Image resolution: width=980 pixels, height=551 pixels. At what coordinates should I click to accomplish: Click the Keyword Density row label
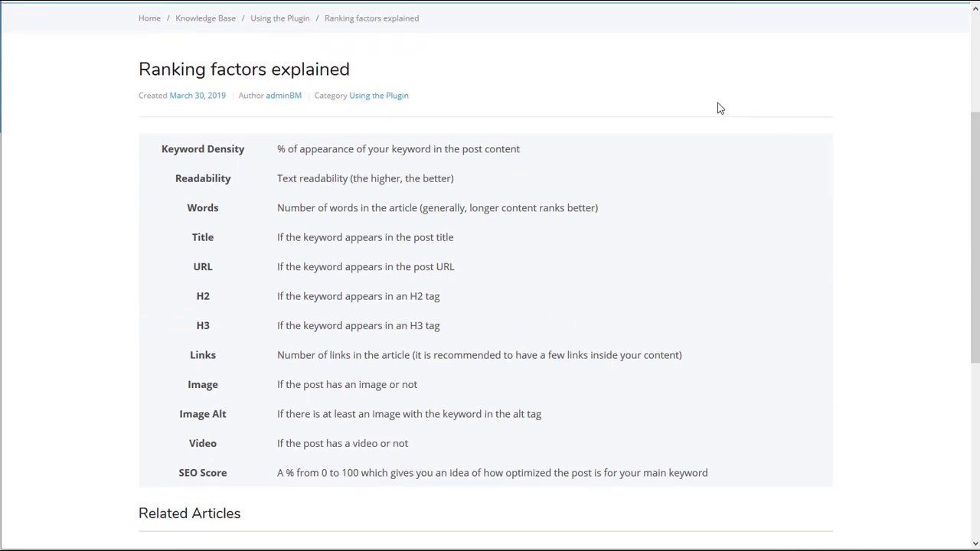coord(203,149)
